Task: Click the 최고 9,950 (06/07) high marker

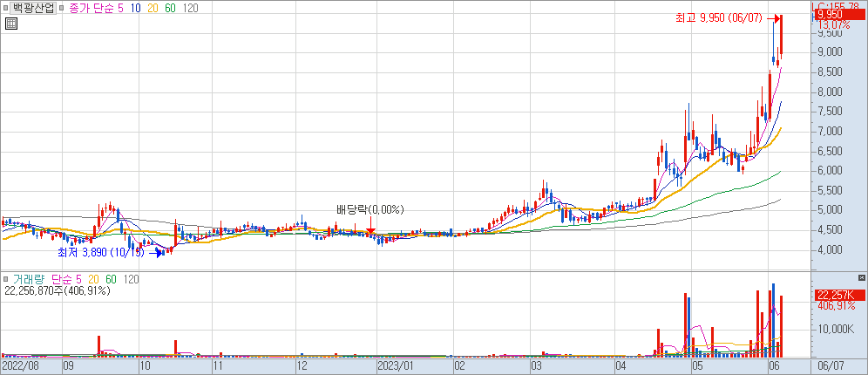Action: click(720, 19)
